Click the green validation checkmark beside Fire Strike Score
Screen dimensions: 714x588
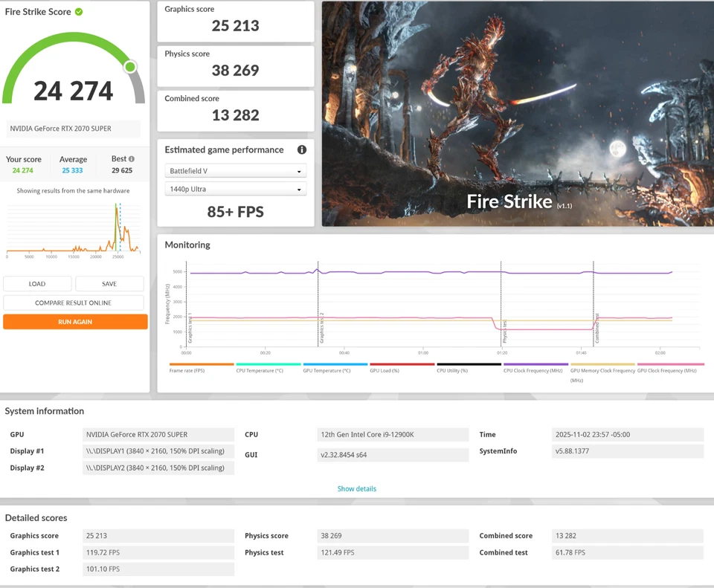[79, 12]
